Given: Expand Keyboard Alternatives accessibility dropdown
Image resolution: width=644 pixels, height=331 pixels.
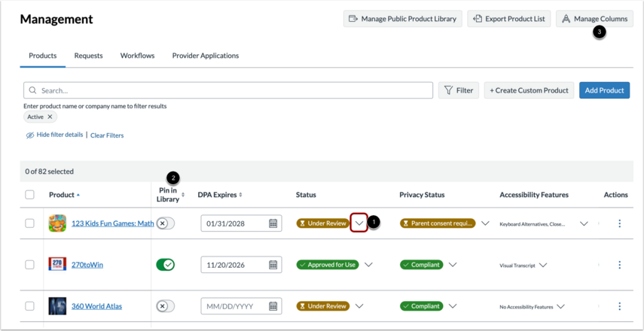Looking at the screenshot, I should coord(584,224).
